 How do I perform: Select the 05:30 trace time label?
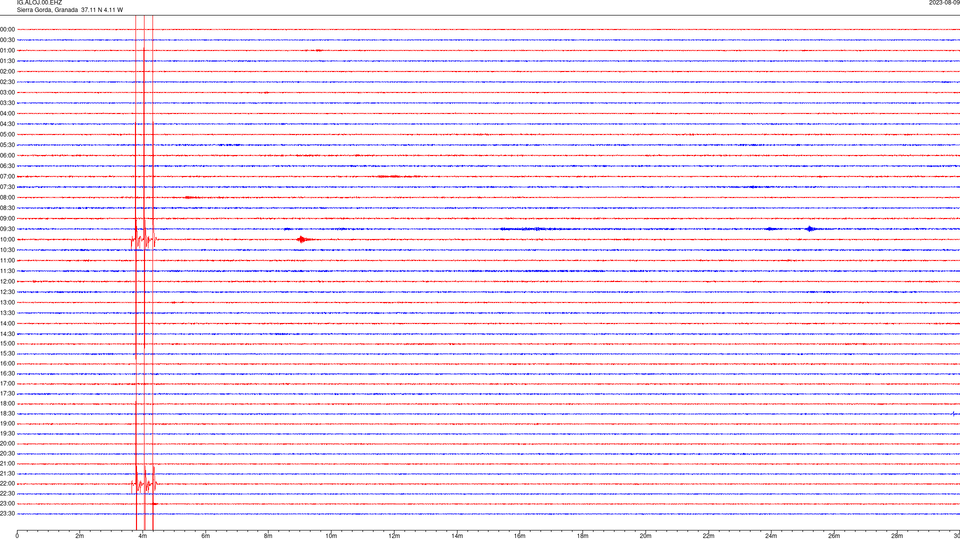(7, 145)
